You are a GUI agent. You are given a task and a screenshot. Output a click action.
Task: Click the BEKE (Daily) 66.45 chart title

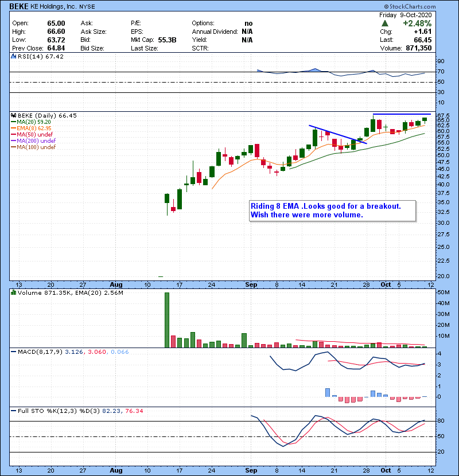[47, 116]
